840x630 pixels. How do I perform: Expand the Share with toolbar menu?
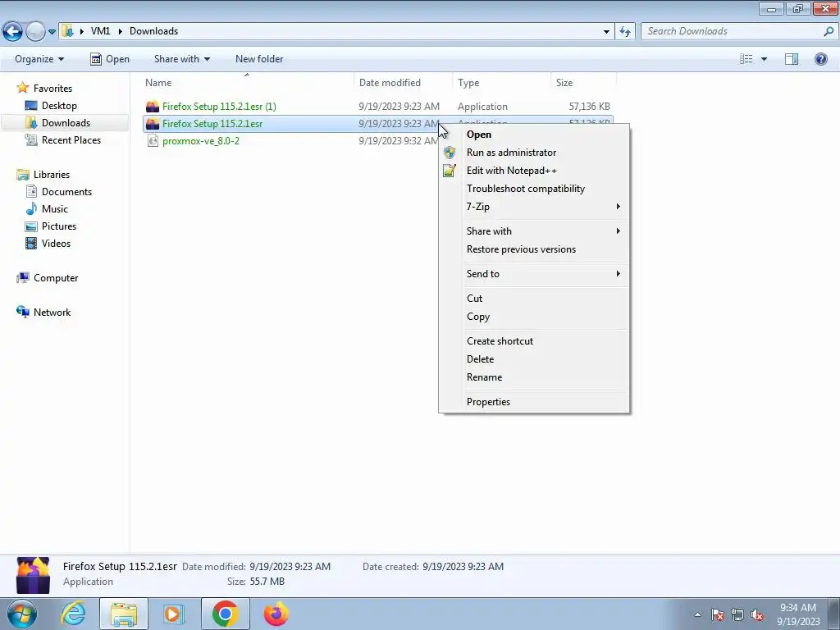(181, 59)
